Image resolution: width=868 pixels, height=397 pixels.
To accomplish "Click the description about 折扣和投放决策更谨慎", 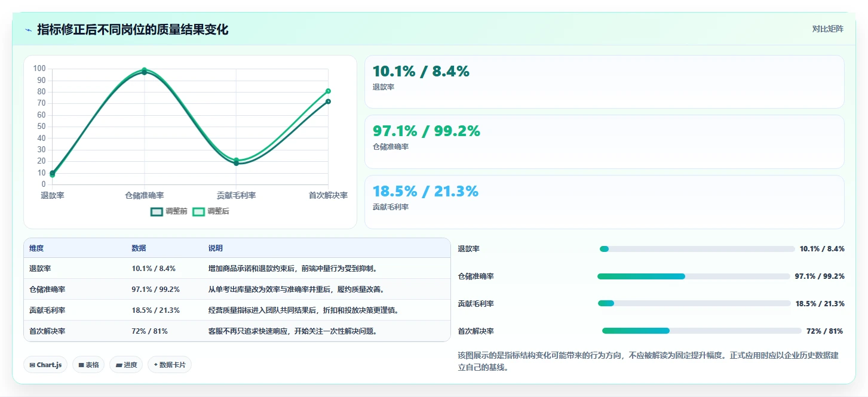I will (303, 310).
